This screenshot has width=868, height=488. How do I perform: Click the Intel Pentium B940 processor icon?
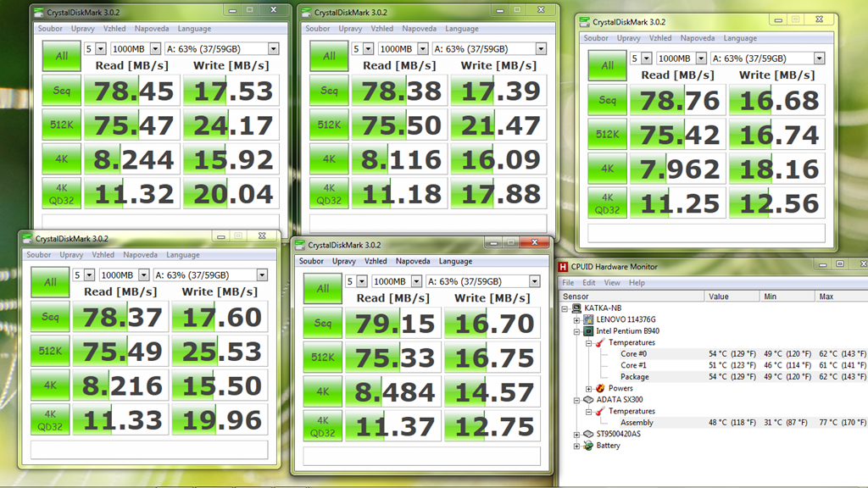tap(588, 331)
